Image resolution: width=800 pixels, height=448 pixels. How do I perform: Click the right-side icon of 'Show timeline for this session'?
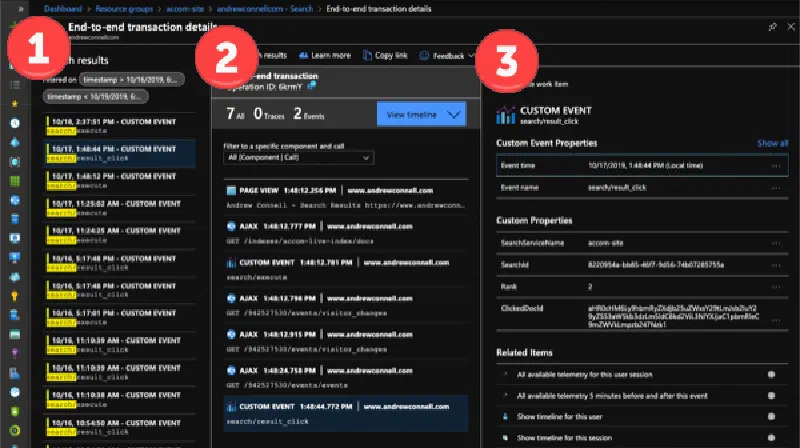click(x=771, y=437)
